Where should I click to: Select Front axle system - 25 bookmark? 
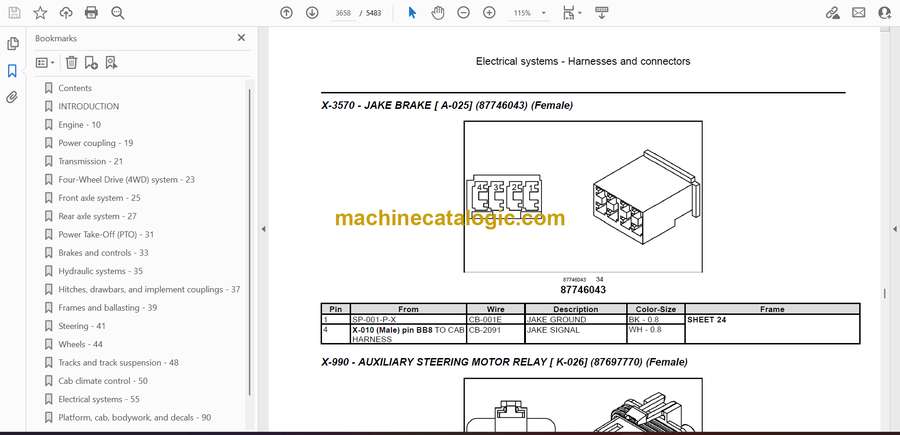[99, 198]
